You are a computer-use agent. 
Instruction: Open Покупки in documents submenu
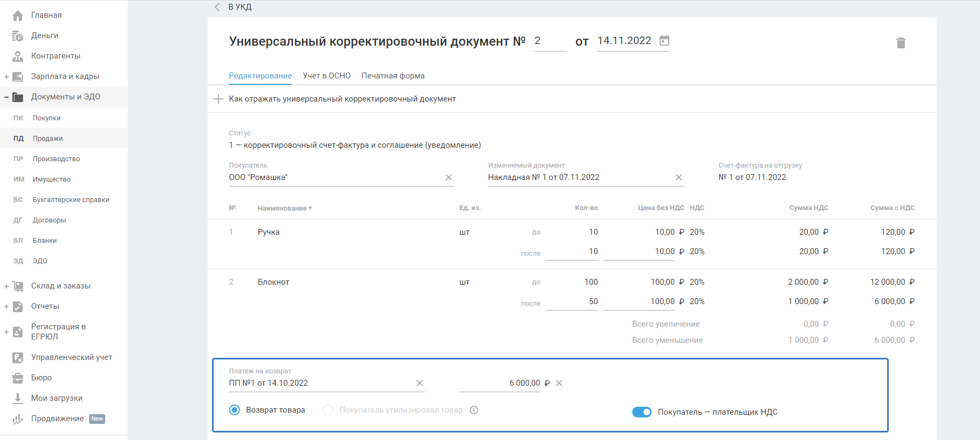tap(46, 118)
